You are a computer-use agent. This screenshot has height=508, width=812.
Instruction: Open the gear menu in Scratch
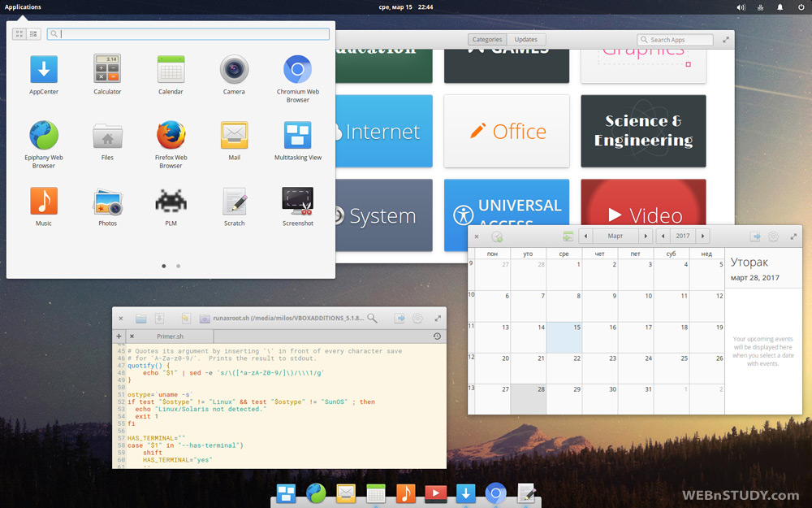click(418, 319)
